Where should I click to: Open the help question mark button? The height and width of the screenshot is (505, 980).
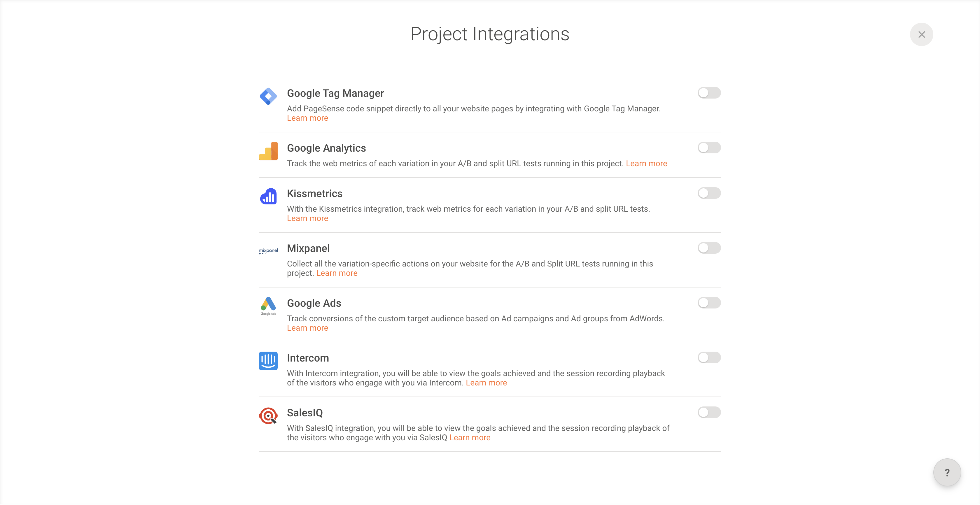947,472
